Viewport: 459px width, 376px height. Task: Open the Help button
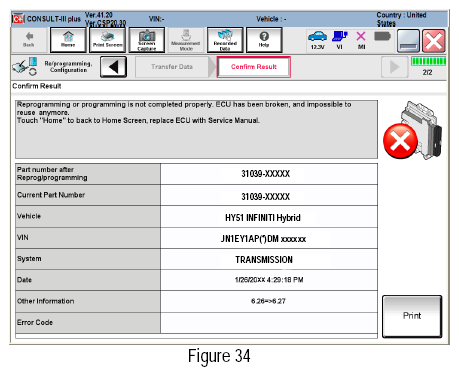click(264, 40)
